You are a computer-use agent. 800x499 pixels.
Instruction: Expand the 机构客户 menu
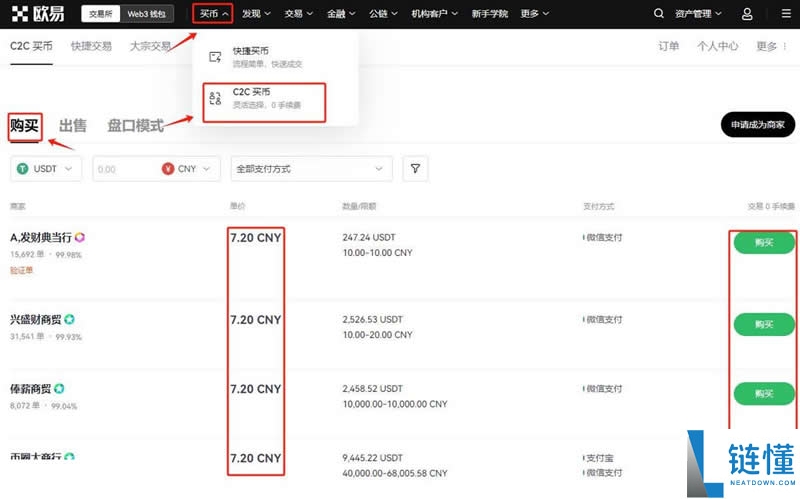435,14
